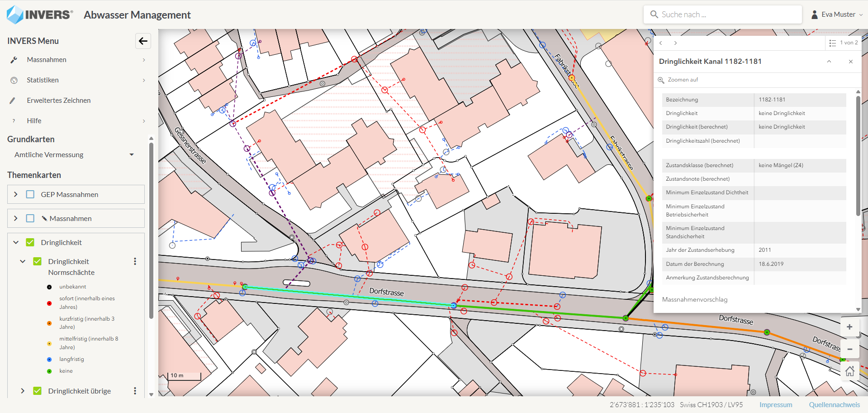Open the Eva Muster user dropdown
The height and width of the screenshot is (413, 868).
click(837, 14)
